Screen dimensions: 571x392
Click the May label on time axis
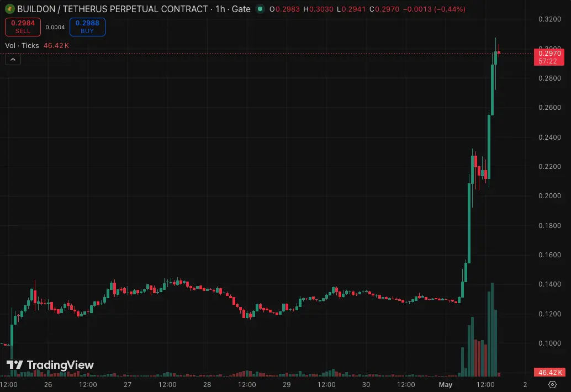(x=445, y=385)
